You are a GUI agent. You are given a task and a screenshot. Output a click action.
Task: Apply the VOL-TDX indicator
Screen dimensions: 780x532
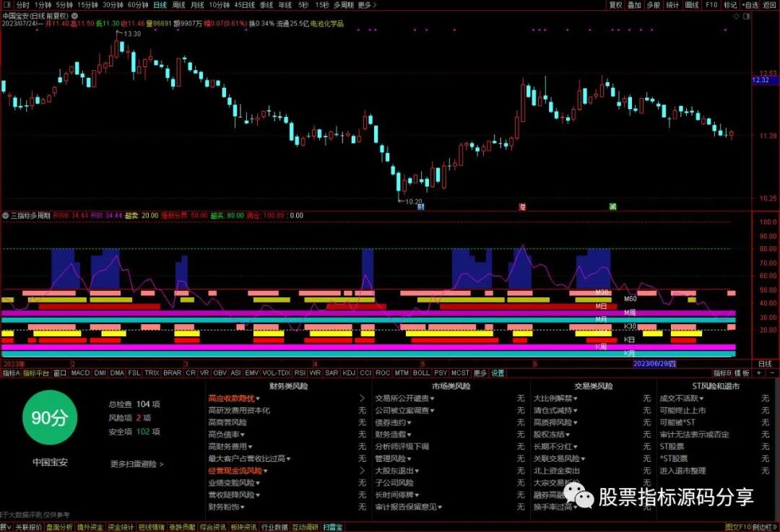coord(276,373)
